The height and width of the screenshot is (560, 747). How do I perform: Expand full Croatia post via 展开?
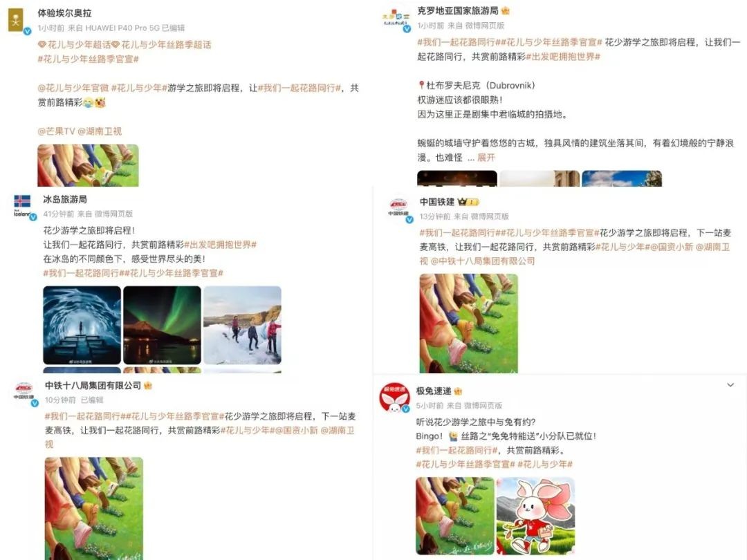point(486,158)
